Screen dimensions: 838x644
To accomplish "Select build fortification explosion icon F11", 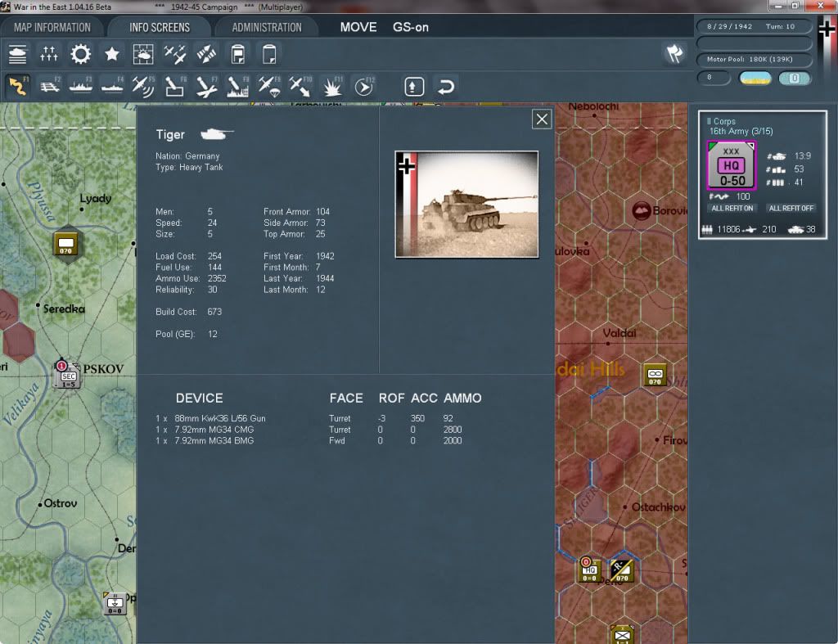I will [332, 87].
